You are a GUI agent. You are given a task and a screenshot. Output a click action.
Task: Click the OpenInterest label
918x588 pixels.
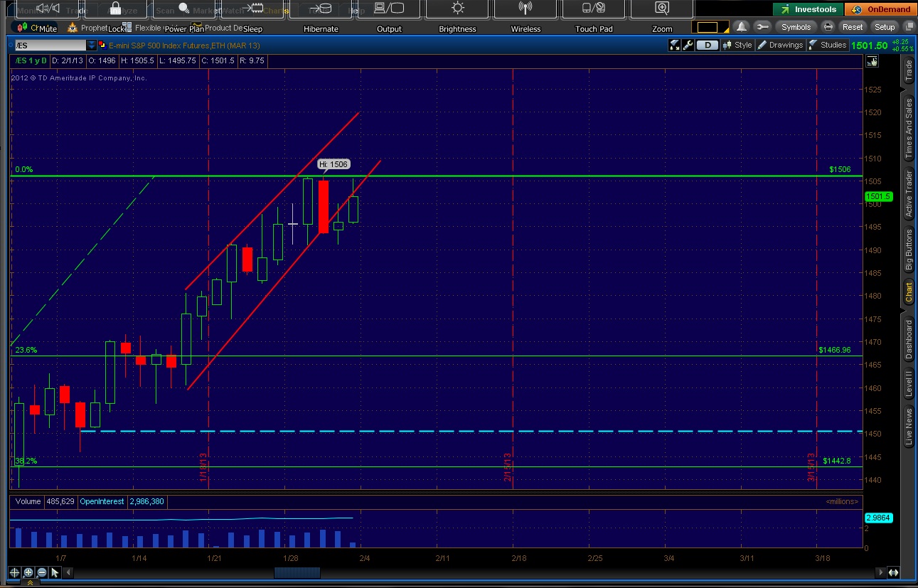tap(102, 501)
